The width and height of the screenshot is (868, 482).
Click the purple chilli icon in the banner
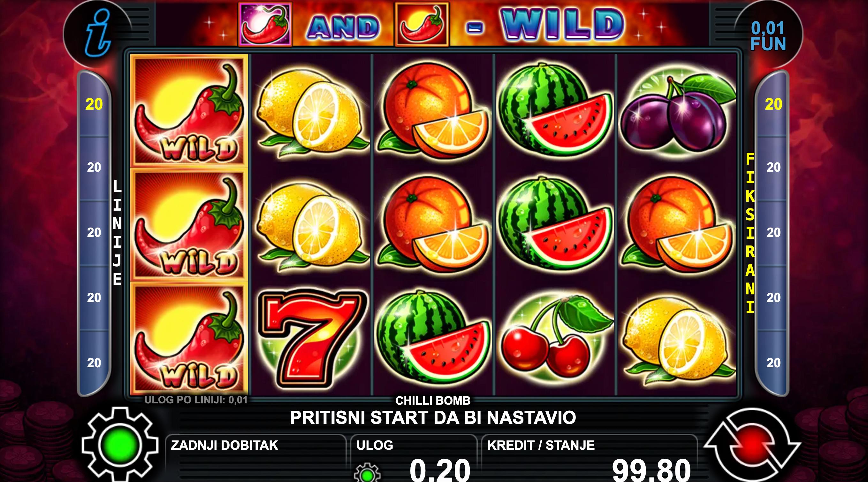point(265,24)
